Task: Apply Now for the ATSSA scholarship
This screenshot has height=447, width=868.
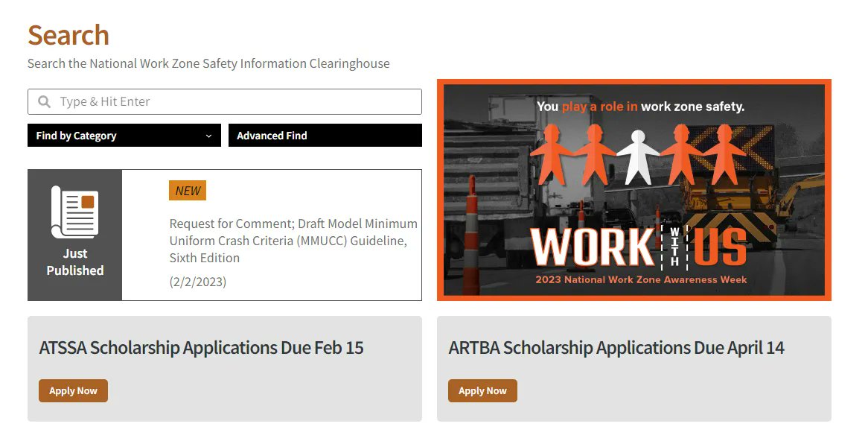Action: click(73, 391)
